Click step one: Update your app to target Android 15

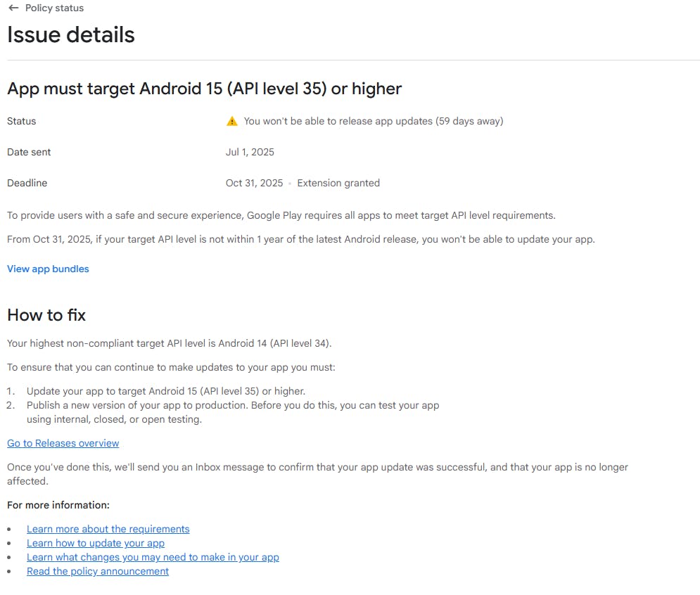[x=165, y=391]
